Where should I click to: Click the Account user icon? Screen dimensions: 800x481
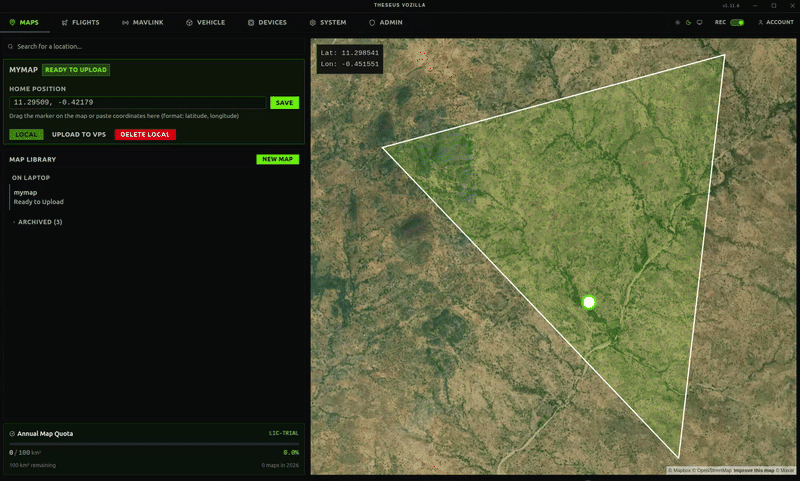pos(761,22)
